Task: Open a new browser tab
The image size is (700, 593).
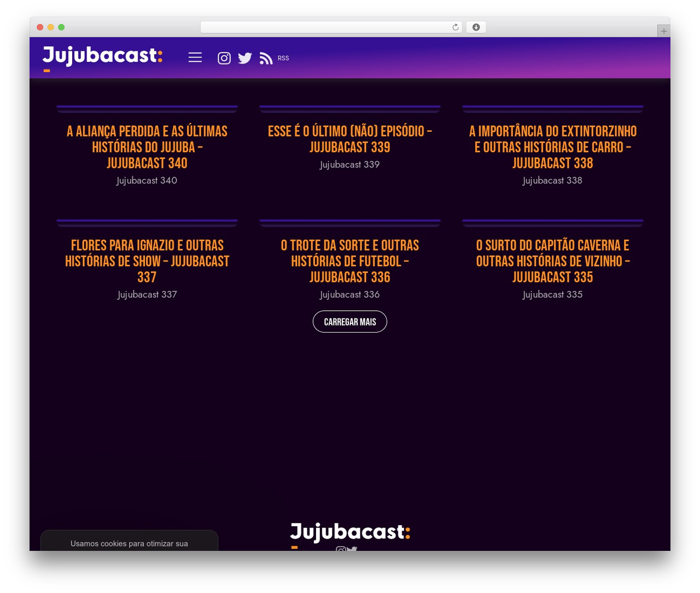Action: click(x=663, y=31)
